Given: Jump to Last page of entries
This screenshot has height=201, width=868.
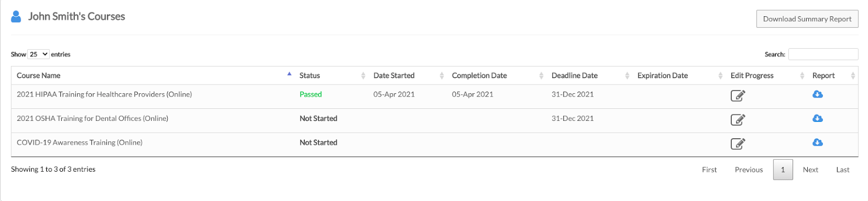Looking at the screenshot, I should [843, 170].
